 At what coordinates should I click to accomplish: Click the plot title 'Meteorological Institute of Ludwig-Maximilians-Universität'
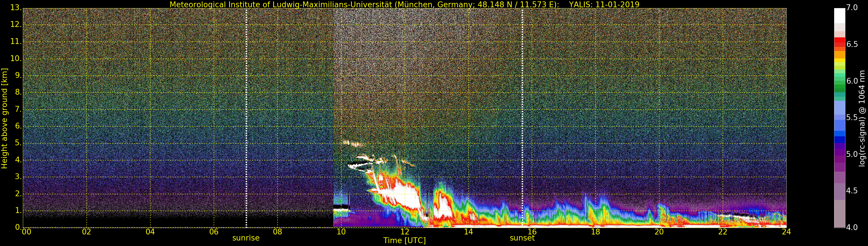click(x=281, y=4)
